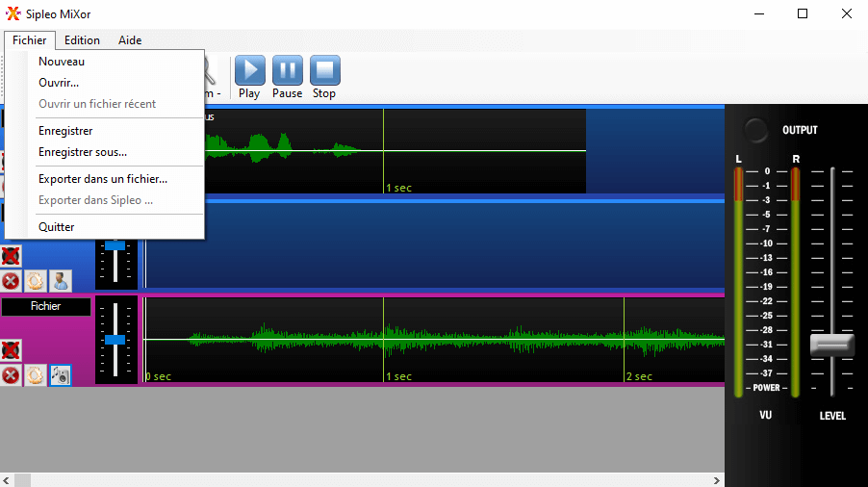Viewport: 868px width, 487px height.
Task: Click the 0 sec marker on Fichier track
Action: tap(159, 376)
